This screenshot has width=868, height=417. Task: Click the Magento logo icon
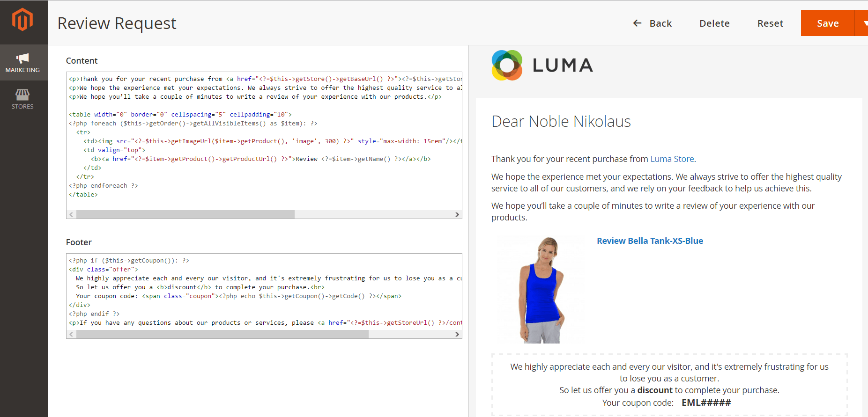[x=22, y=20]
